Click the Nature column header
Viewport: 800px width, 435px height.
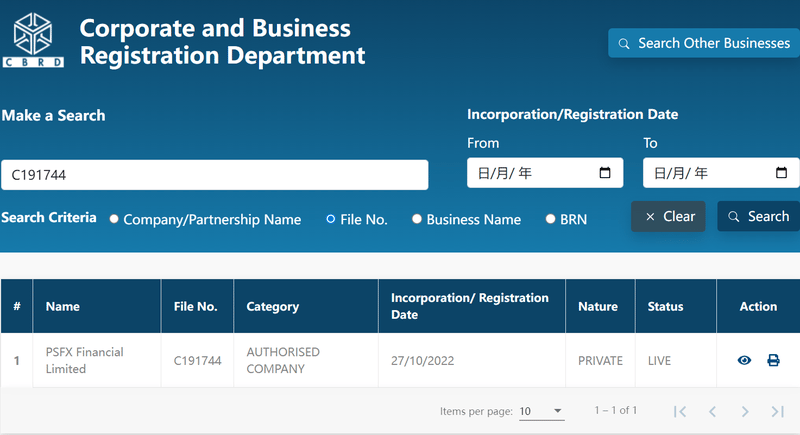coord(601,306)
